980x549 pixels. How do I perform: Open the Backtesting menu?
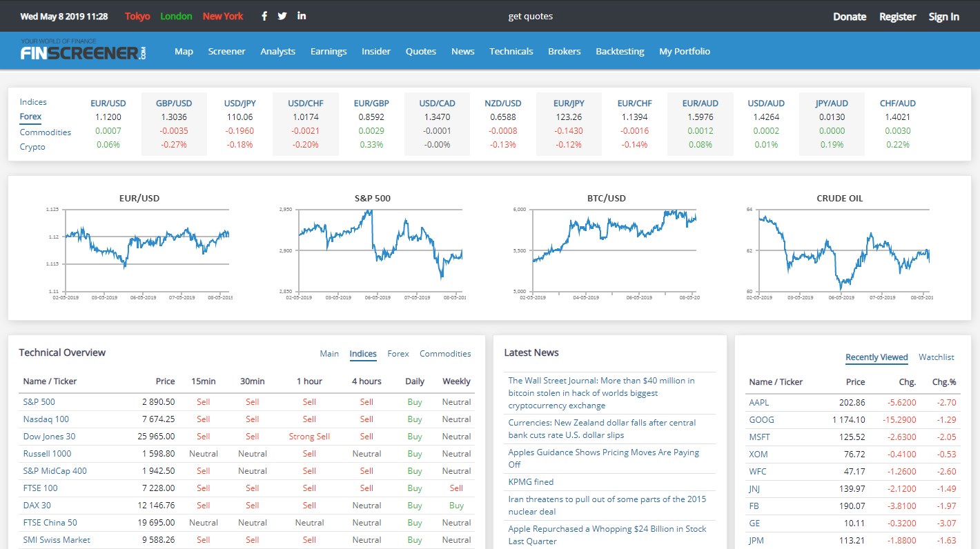coord(620,51)
